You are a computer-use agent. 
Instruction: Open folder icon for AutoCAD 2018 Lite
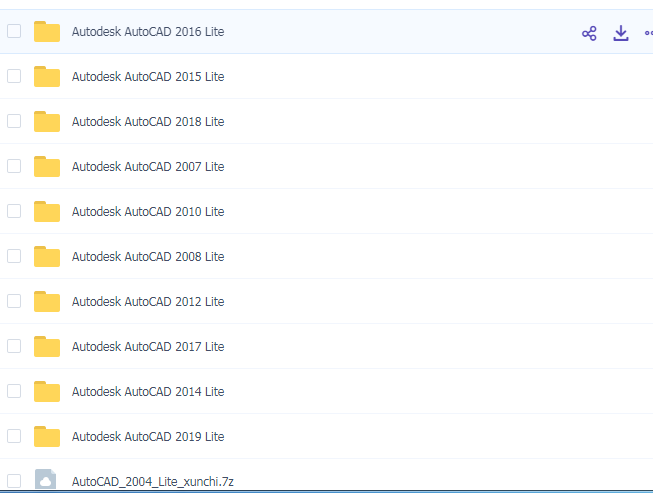tap(47, 122)
